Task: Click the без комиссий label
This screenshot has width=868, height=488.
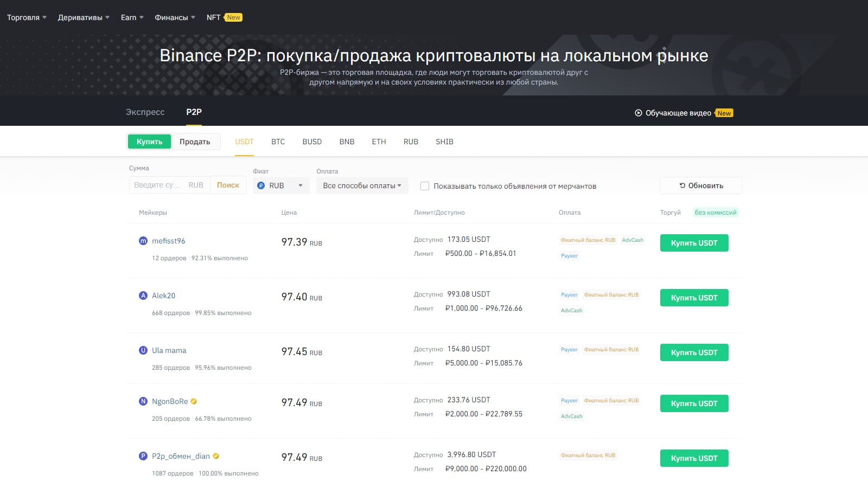Action: [716, 213]
